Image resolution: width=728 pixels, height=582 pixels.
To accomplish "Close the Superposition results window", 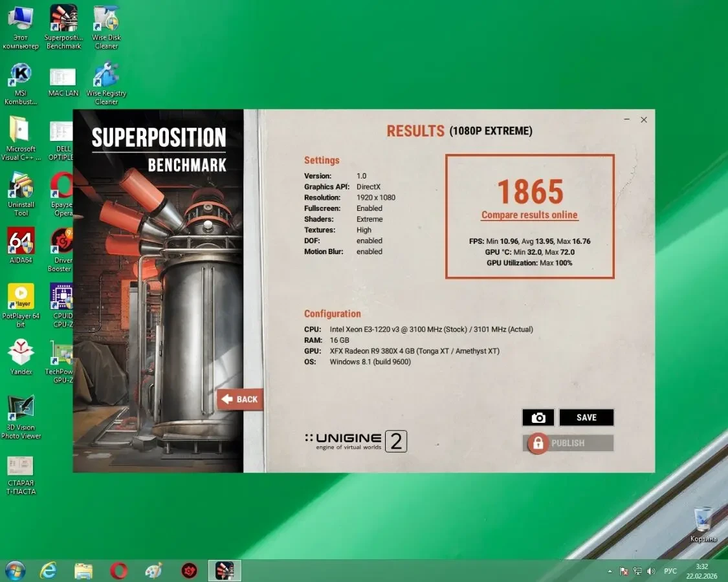I will coord(643,119).
